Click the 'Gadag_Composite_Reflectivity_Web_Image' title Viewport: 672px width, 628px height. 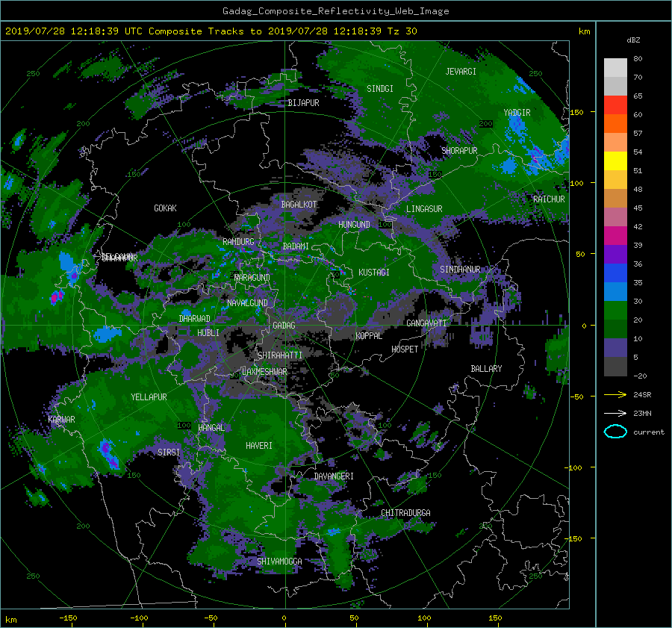335,11
